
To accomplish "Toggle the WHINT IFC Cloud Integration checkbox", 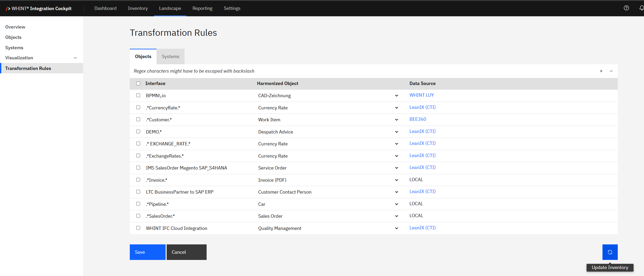I will [138, 228].
